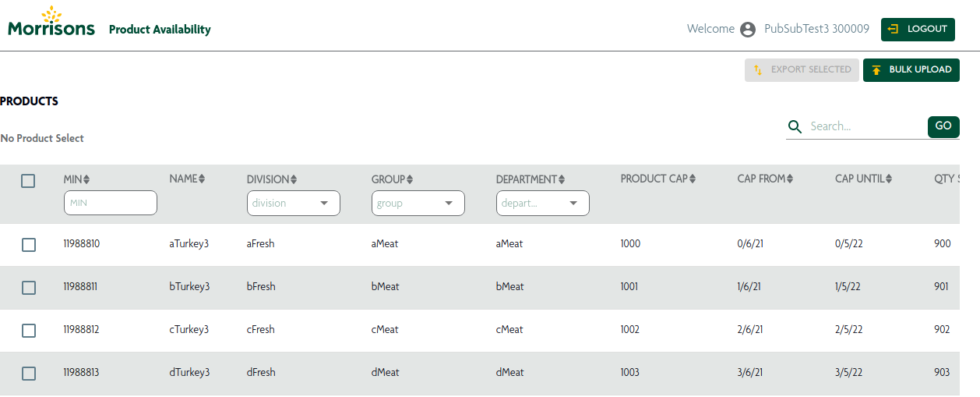The image size is (980, 397).
Task: Sort by CAP FROM column arrows
Action: coord(789,179)
